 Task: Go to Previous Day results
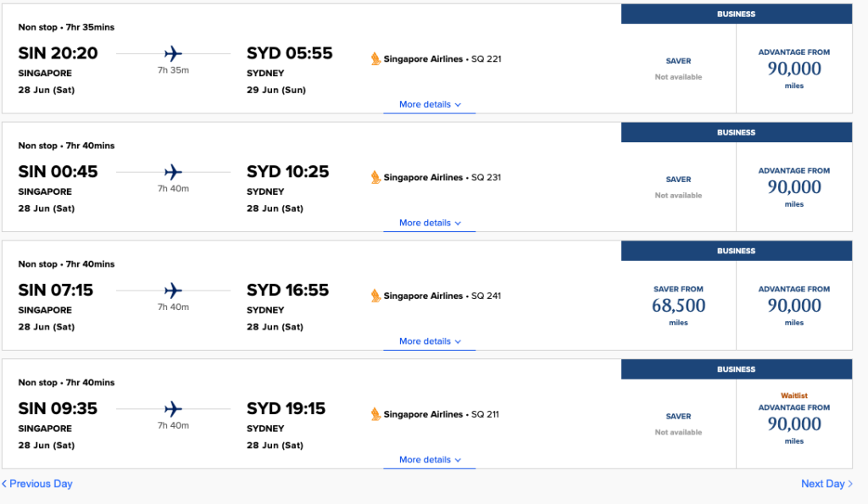click(x=37, y=484)
